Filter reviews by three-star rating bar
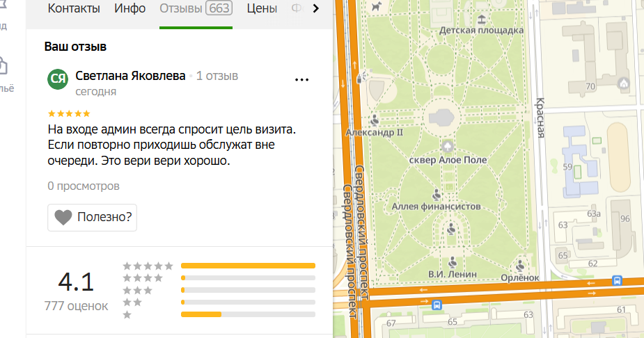Screen dimensions: 644x338 [248, 291]
